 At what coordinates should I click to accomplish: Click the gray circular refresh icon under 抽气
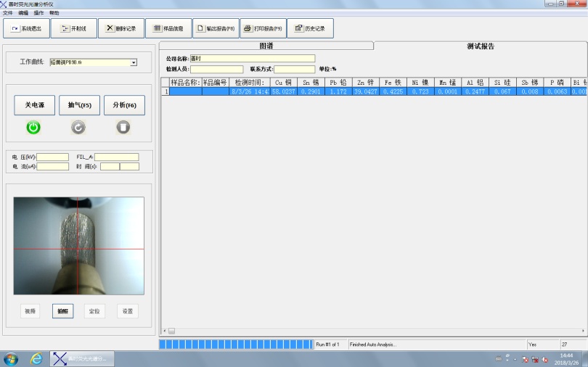tap(78, 128)
